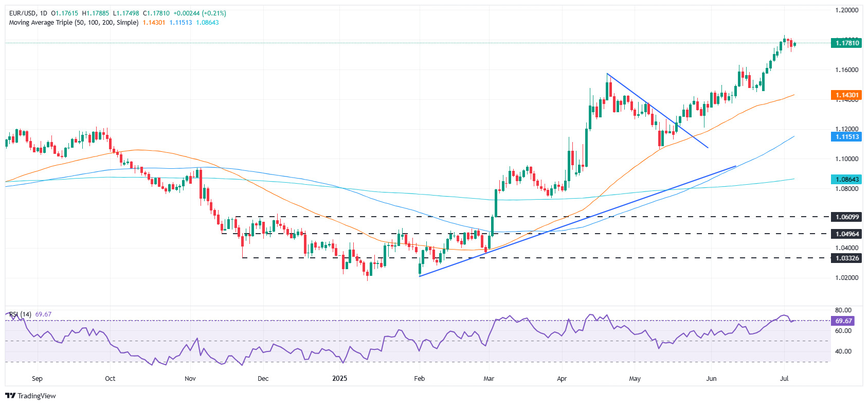Click the current price label 1.17810
The height and width of the screenshot is (405, 868).
(x=846, y=43)
